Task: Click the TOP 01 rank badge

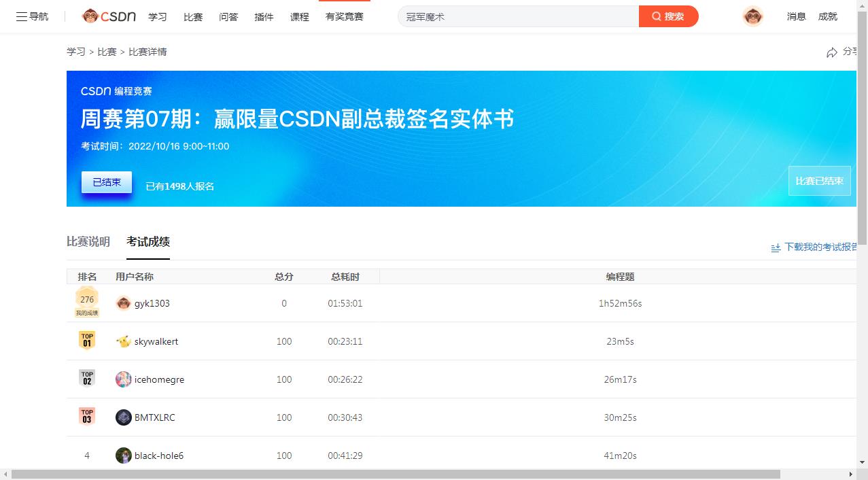Action: click(87, 340)
